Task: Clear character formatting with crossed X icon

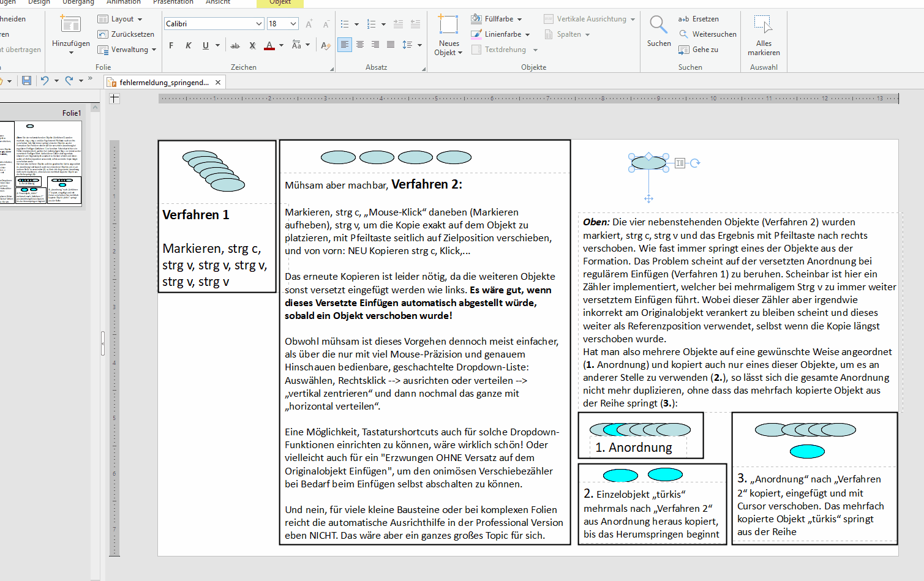Action: 252,45
